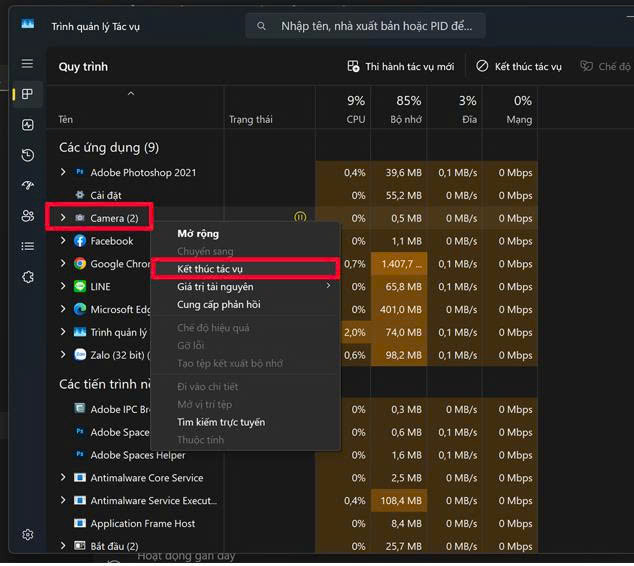634x566 pixels.
Task: Click the Application Frame Host icon
Action: tap(80, 523)
